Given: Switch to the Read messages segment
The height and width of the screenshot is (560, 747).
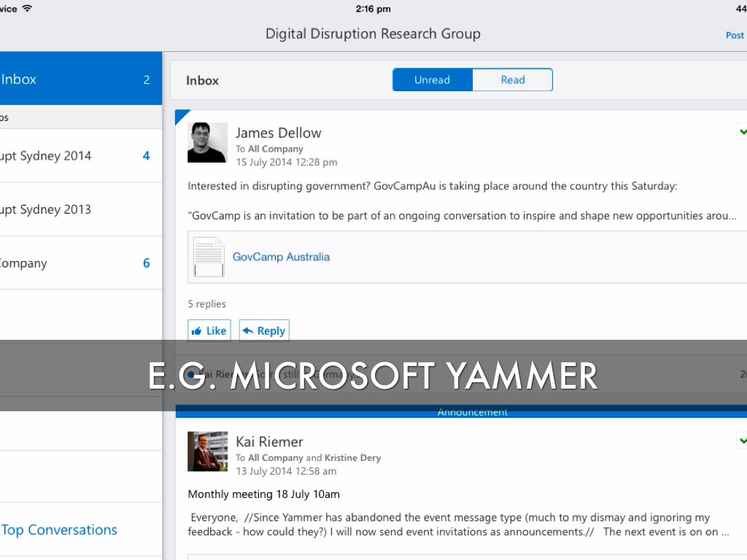Looking at the screenshot, I should point(512,79).
